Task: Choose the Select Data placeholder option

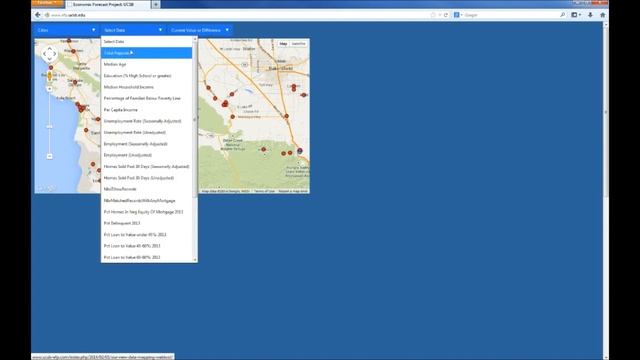Action: 147,42
